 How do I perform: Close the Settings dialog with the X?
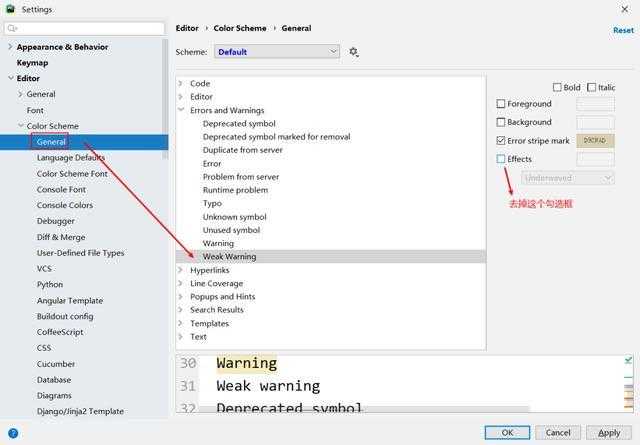[x=625, y=9]
